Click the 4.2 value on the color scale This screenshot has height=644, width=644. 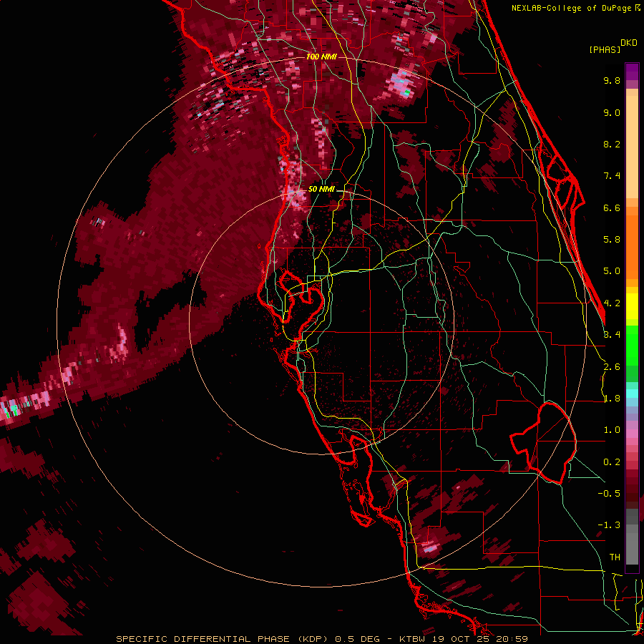click(612, 303)
